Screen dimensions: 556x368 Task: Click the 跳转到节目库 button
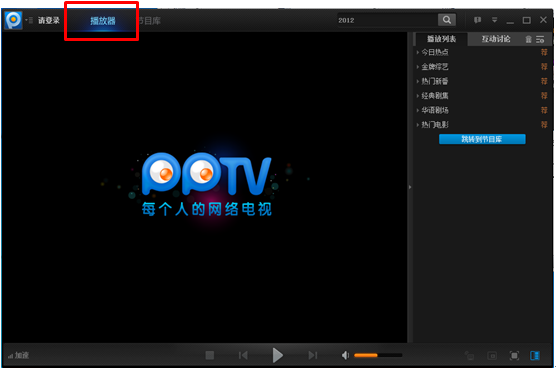point(482,139)
